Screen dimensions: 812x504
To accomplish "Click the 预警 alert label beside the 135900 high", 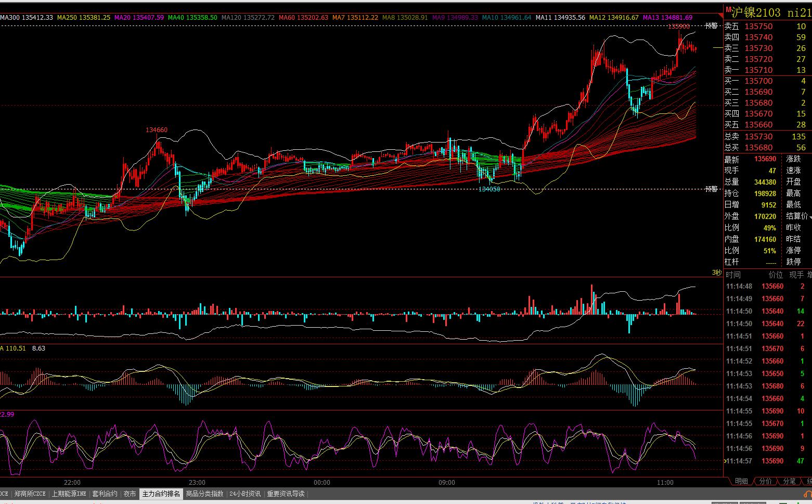I will click(711, 26).
